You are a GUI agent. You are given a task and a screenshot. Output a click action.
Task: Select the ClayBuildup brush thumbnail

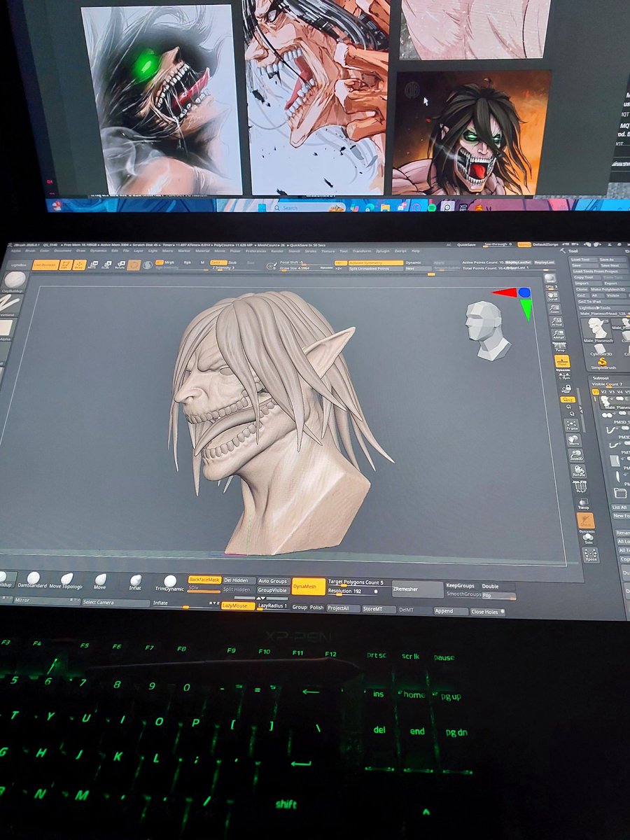tap(13, 281)
